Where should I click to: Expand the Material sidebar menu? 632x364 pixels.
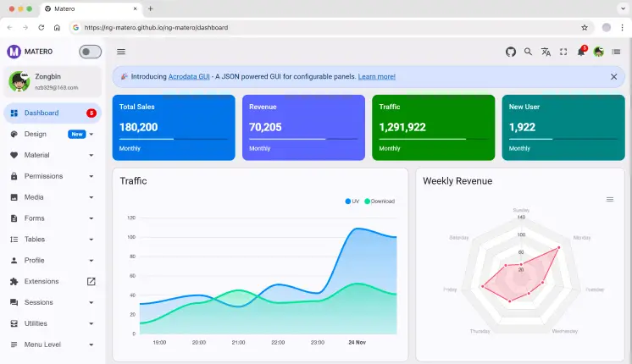pos(53,155)
